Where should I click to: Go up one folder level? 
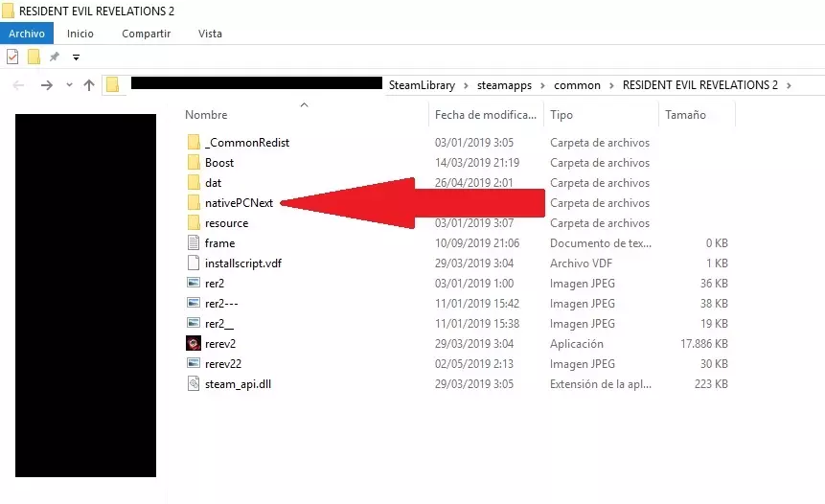tap(89, 84)
